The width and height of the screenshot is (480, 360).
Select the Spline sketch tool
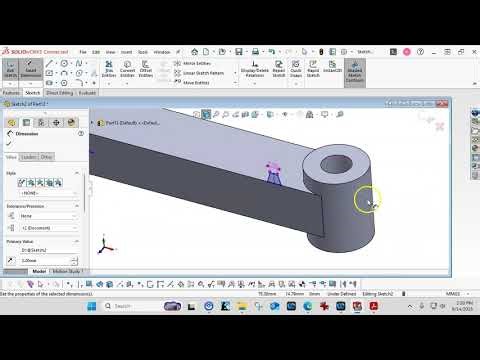pyautogui.click(x=79, y=63)
